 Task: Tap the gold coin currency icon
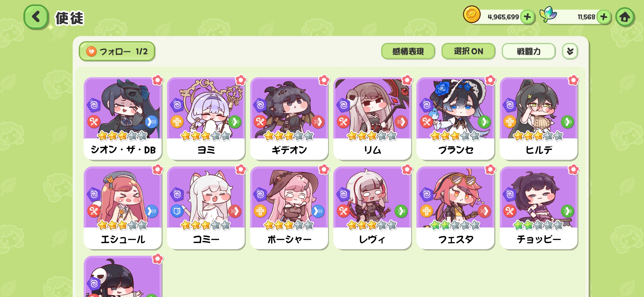[472, 14]
